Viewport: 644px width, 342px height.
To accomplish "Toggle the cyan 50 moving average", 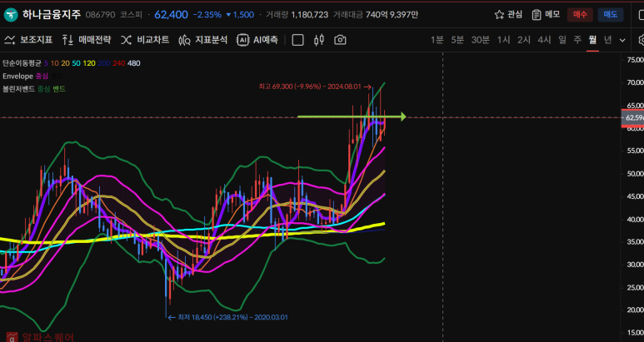I will (77, 63).
